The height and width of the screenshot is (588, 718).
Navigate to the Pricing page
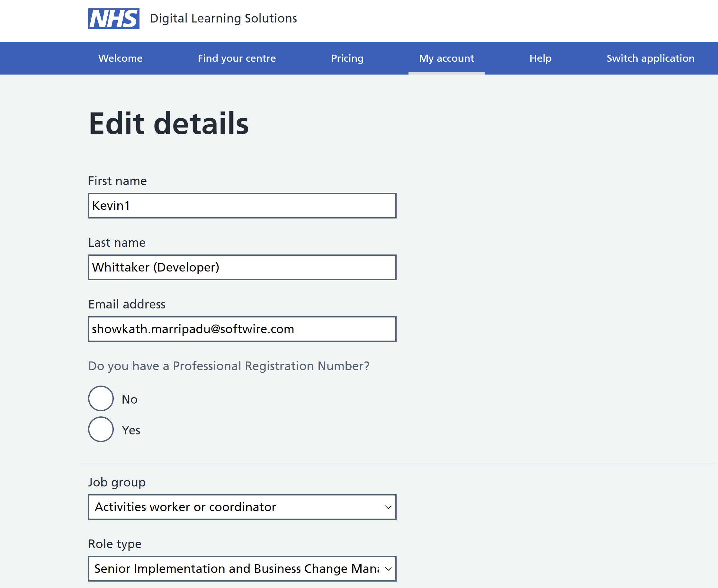pyautogui.click(x=347, y=58)
